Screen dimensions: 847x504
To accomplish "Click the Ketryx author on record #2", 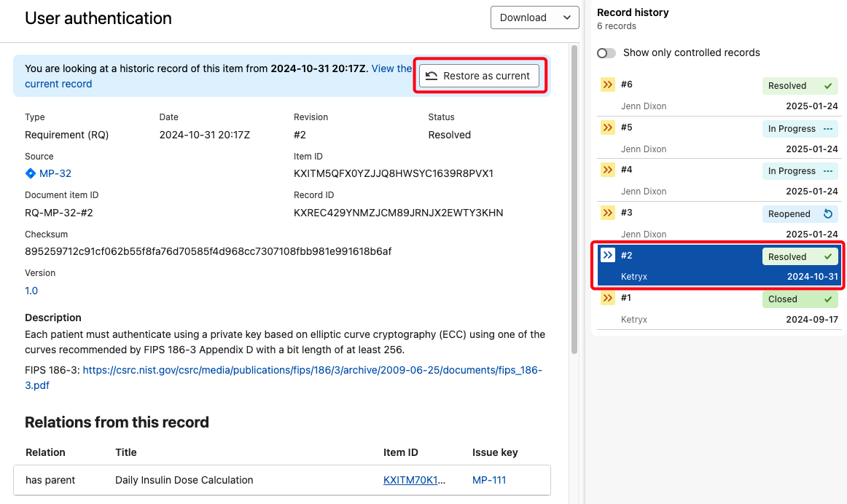I will click(633, 277).
